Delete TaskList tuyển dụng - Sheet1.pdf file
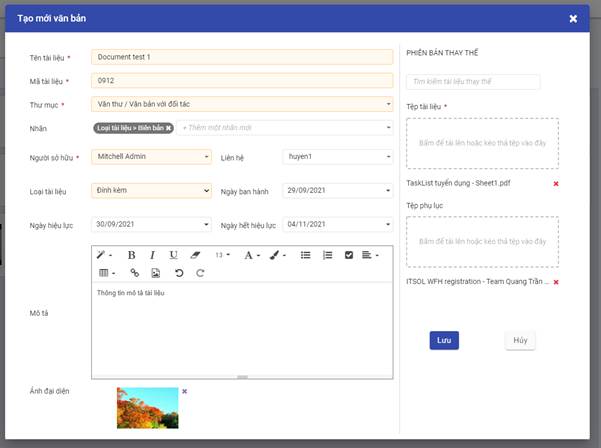The image size is (601, 448). [x=556, y=184]
